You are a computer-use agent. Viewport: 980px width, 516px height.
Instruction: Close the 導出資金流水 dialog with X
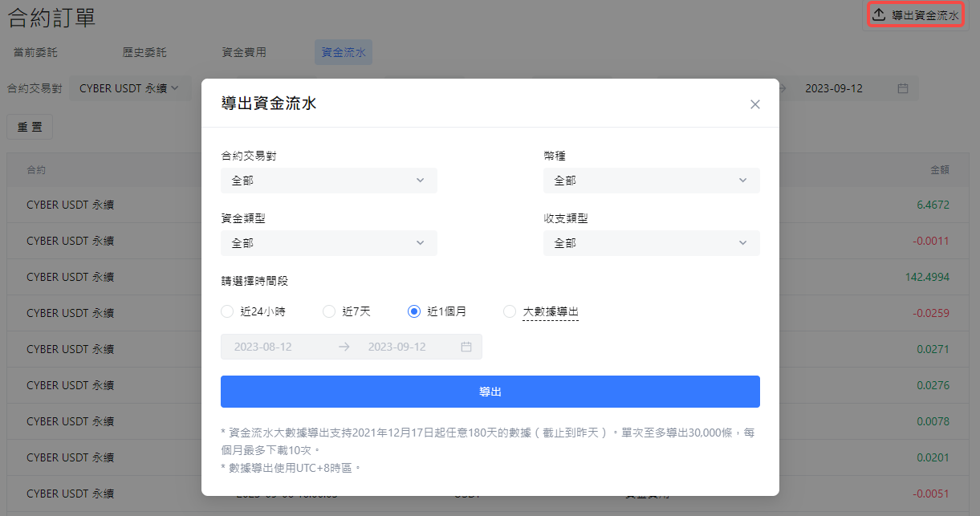(x=754, y=104)
